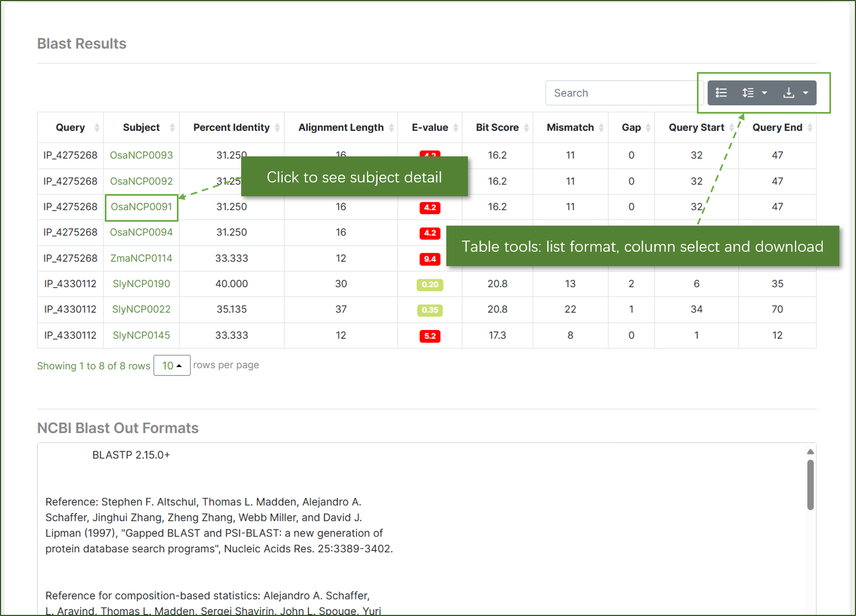
Task: Expand the columns dropdown caret
Action: coord(765,93)
